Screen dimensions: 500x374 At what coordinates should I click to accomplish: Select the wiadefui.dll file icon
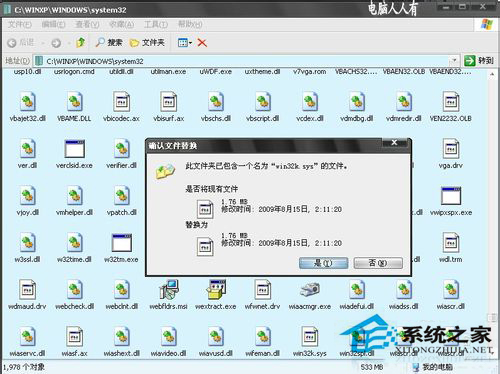357,289
